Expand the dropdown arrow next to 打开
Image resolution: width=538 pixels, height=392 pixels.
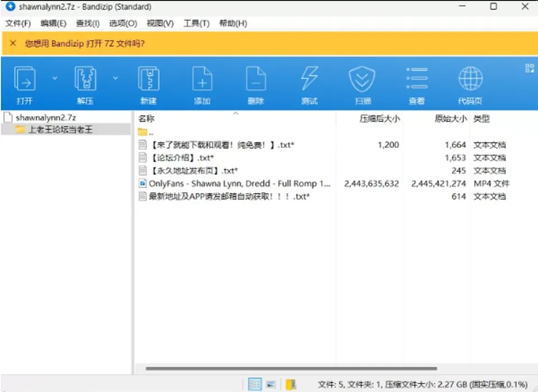click(55, 78)
